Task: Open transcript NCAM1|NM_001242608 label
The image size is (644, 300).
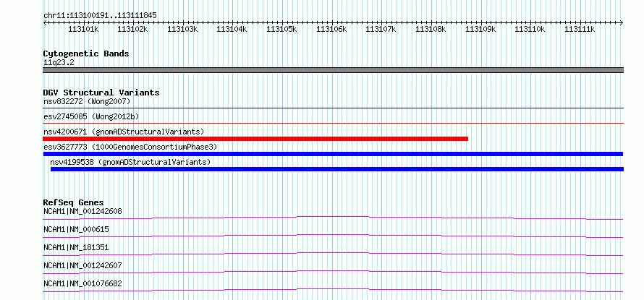Action: coord(82,211)
